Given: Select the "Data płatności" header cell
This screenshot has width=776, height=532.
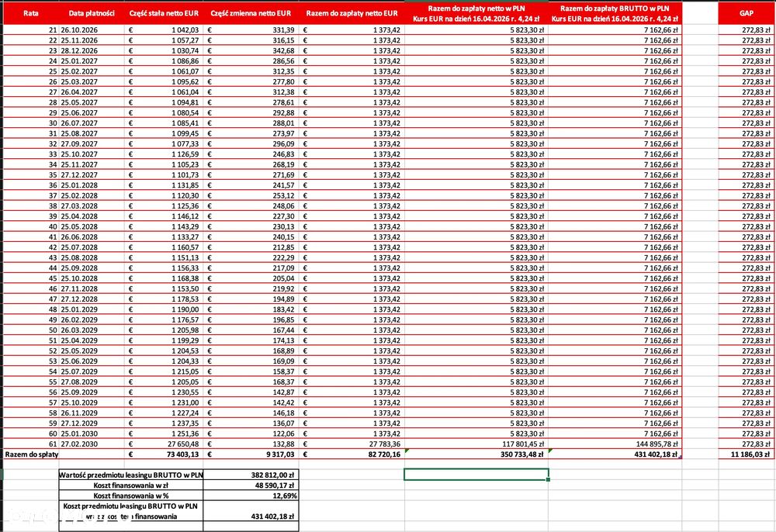Looking at the screenshot, I should click(92, 13).
